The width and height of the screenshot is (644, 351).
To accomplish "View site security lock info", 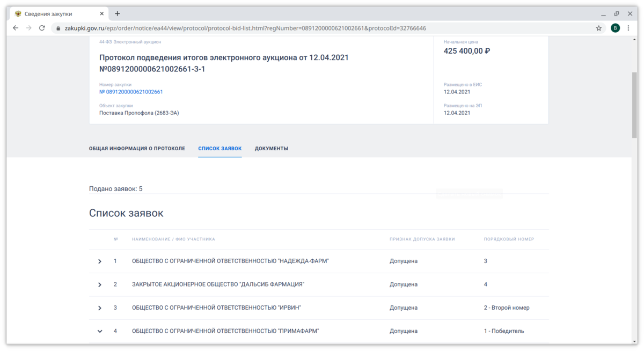I will coord(58,28).
